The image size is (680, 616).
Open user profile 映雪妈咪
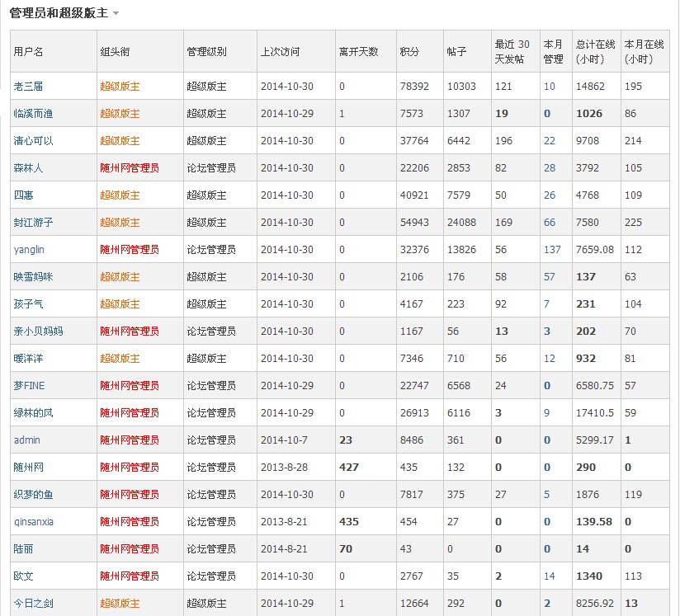(x=33, y=277)
